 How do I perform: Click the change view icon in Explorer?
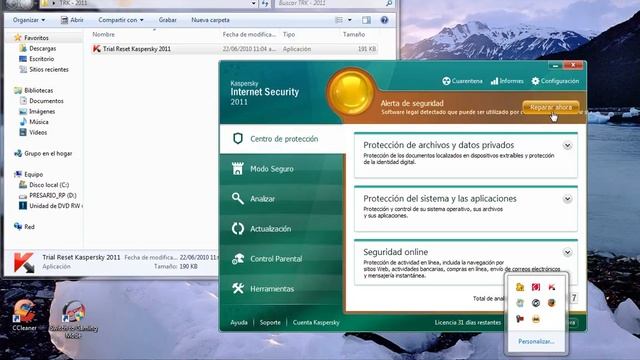point(339,20)
